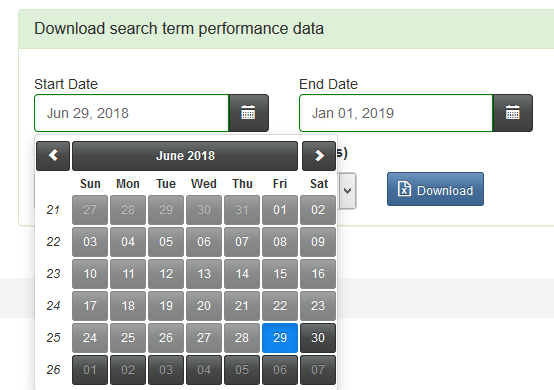Select June 30 in the calendar
The height and width of the screenshot is (390, 554).
[318, 338]
